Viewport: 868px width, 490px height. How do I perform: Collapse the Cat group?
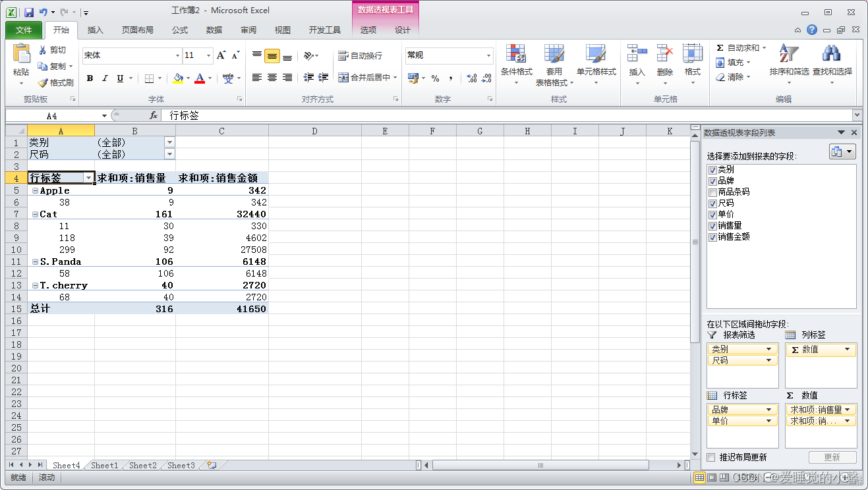tap(34, 214)
